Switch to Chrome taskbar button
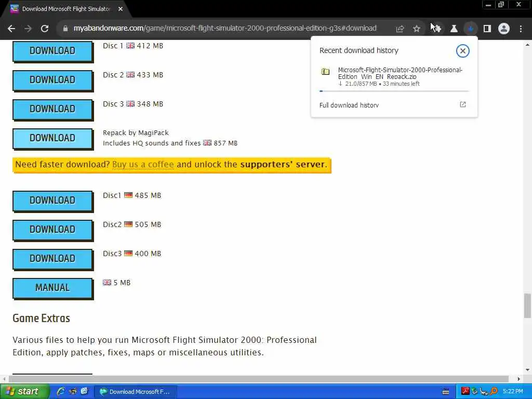Screen dimensions: 532x399 (x=135, y=392)
